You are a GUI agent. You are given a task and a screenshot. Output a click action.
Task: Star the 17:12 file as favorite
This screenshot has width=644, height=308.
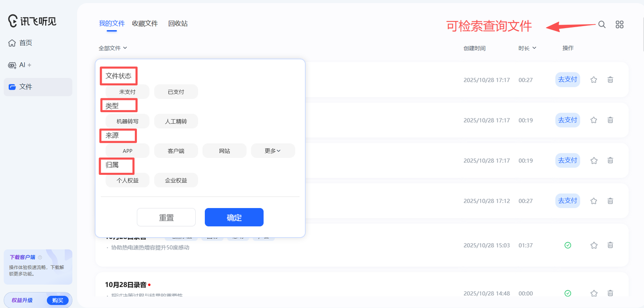coord(594,200)
